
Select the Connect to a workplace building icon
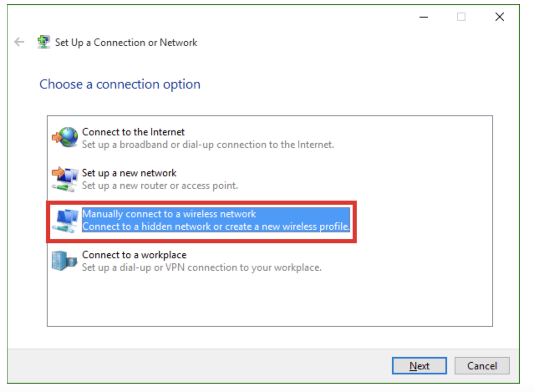(65, 261)
